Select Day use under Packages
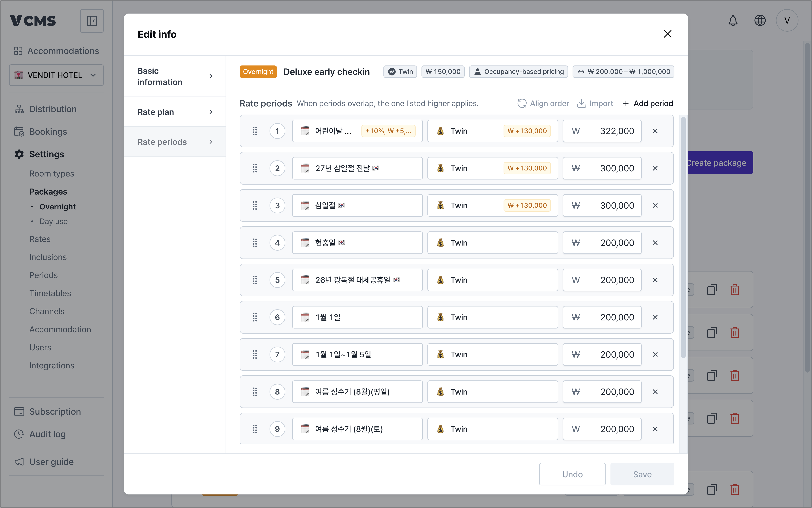 53,221
